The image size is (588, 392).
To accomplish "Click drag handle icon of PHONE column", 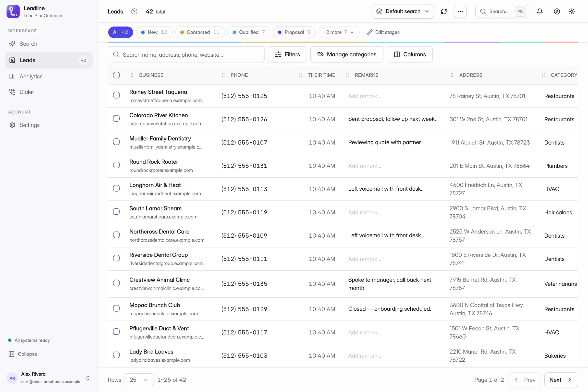I will click(223, 75).
